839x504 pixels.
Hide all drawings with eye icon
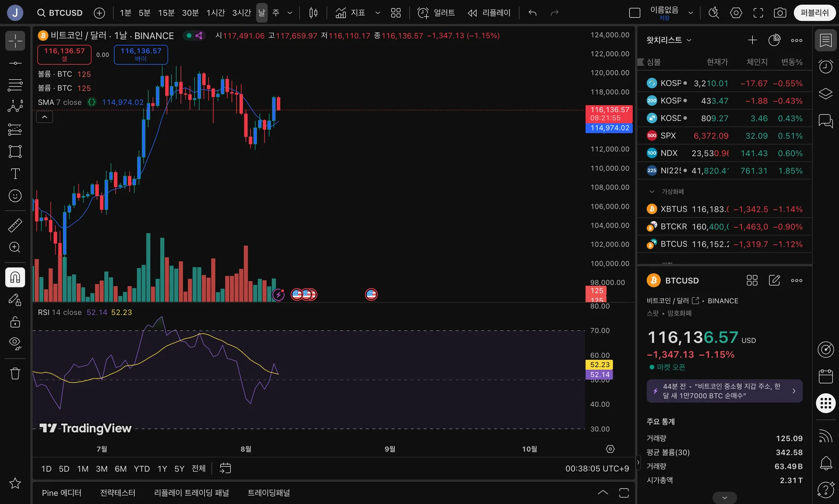coord(15,344)
